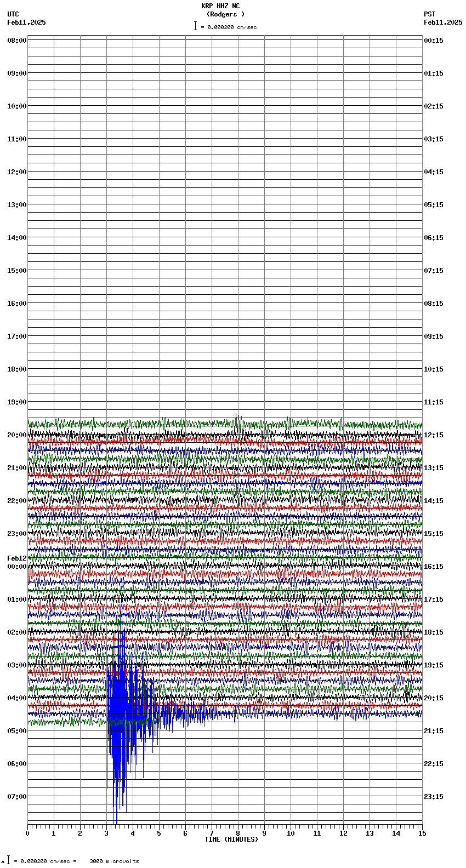Click the 10:00 UTC time label
466x868 pixels.
point(17,106)
